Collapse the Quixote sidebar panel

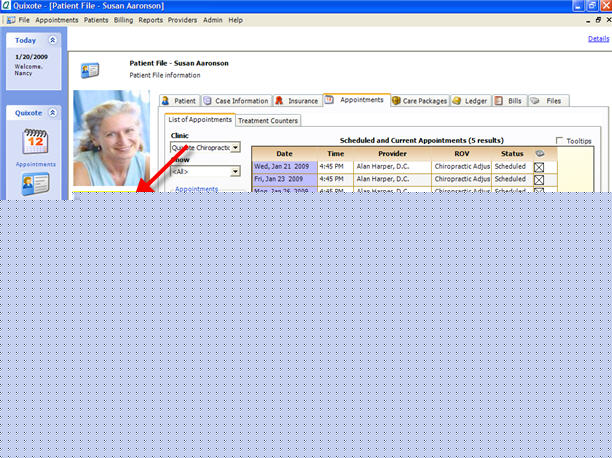(52, 113)
